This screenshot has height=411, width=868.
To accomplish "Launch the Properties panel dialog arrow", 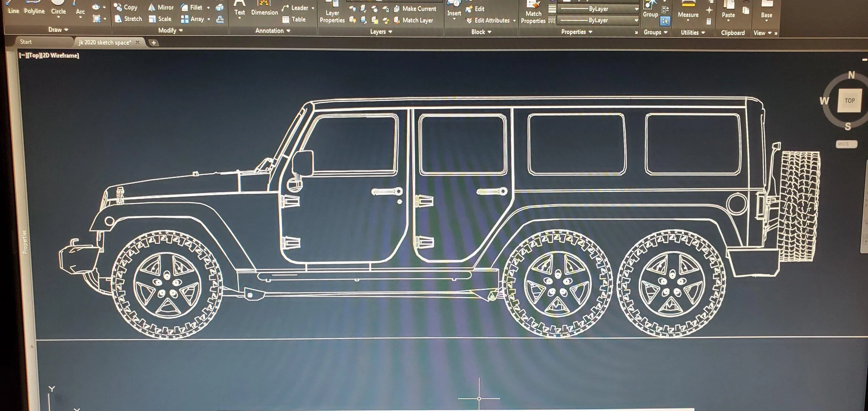I will pyautogui.click(x=637, y=33).
